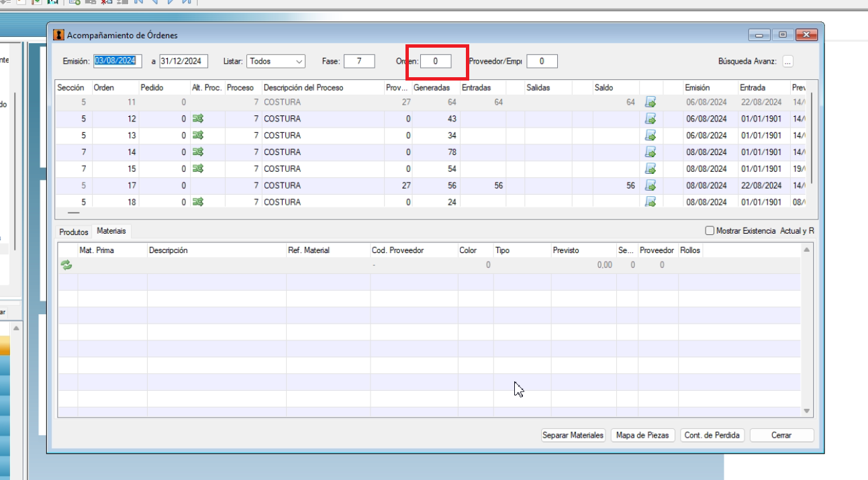Click the materials grid scrollbar down arrow
Screen dimensions: 868x480
(x=807, y=411)
